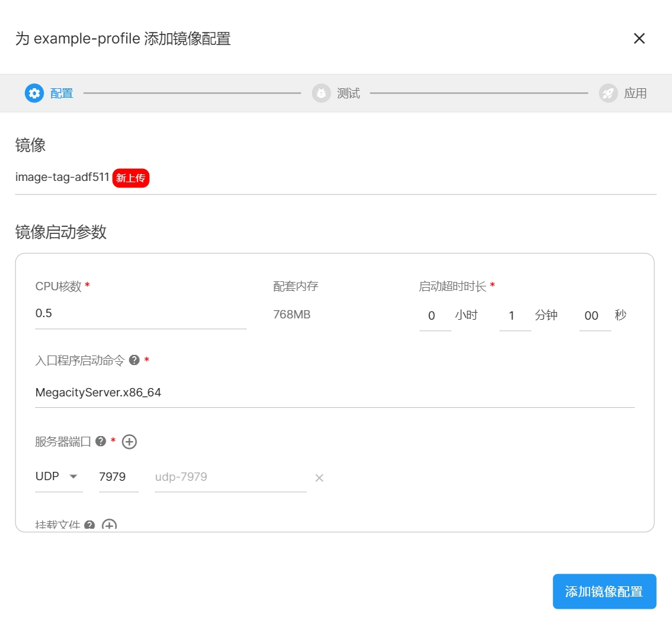Click the 添加镜像配置 button
The image size is (672, 624).
(x=604, y=591)
